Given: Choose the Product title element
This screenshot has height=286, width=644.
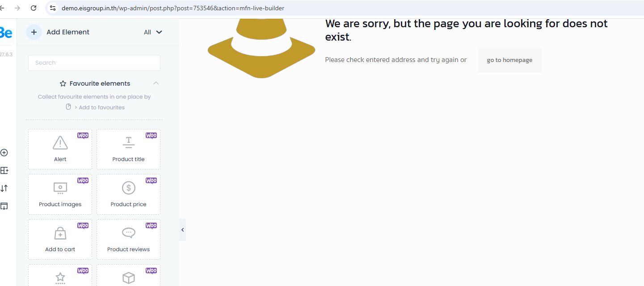Looking at the screenshot, I should 128,149.
